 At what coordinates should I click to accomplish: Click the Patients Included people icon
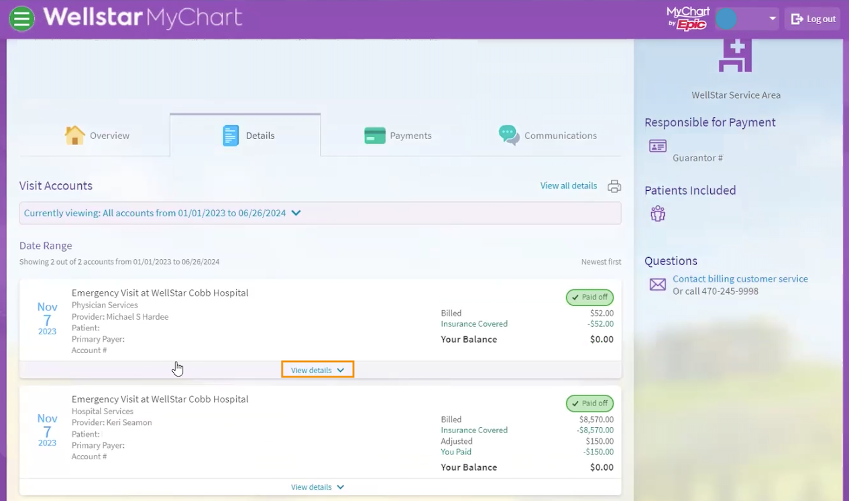[x=658, y=214]
